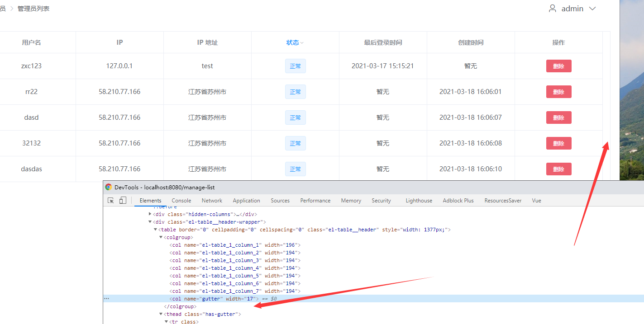Click the Chrome icon in DevTools title
The height and width of the screenshot is (324, 644).
pyautogui.click(x=109, y=187)
